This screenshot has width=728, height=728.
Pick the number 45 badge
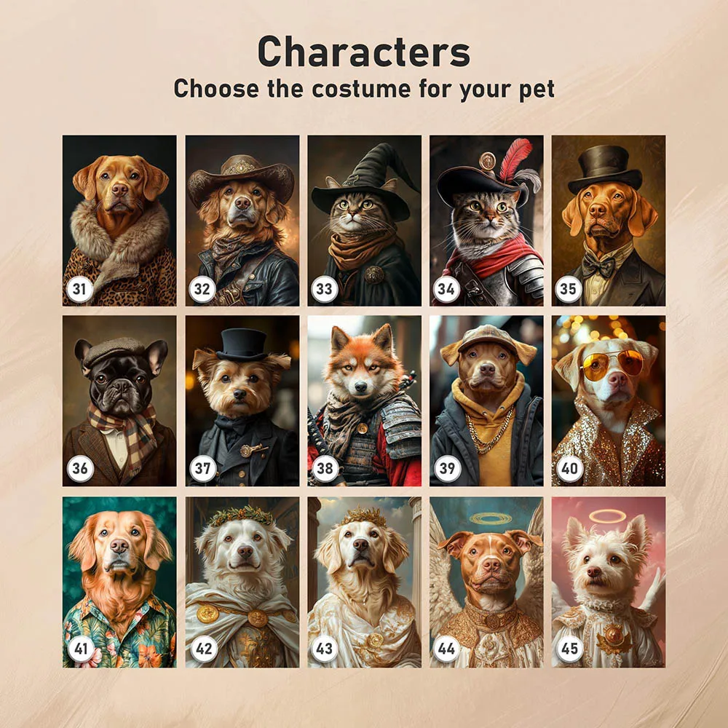pos(569,649)
